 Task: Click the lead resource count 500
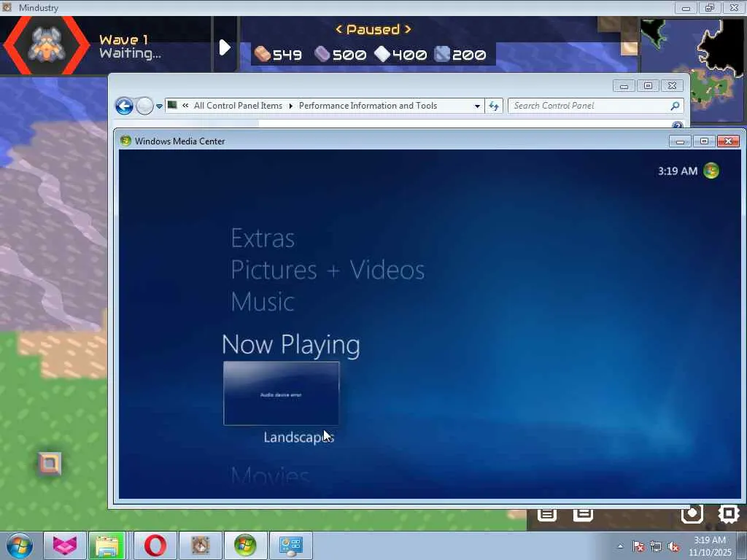[x=341, y=55]
